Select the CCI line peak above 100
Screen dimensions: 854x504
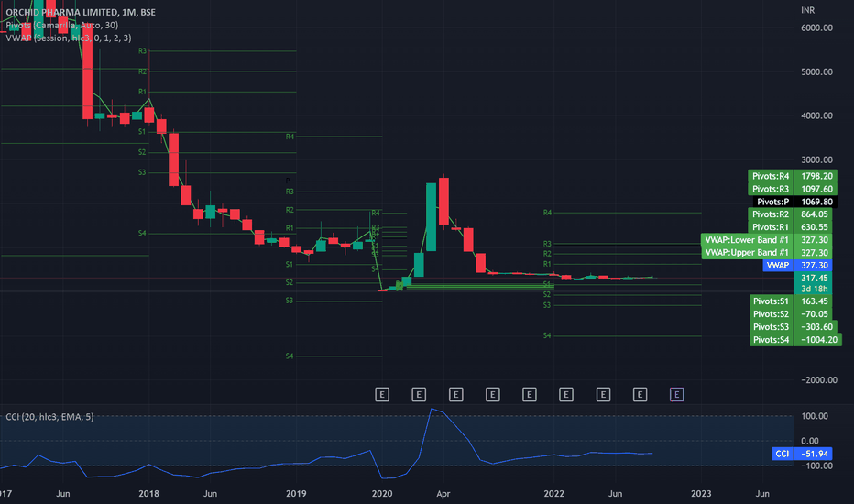click(x=432, y=410)
